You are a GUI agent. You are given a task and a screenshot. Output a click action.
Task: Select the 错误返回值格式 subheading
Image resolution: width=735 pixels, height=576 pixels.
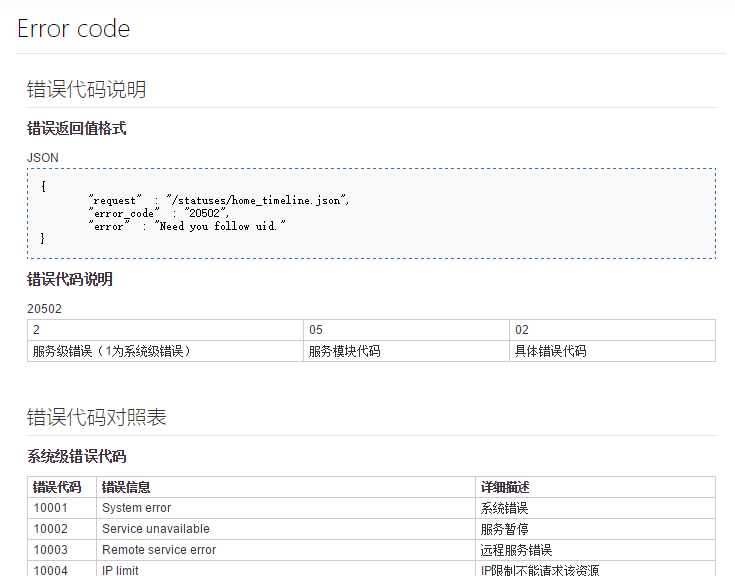pos(76,128)
